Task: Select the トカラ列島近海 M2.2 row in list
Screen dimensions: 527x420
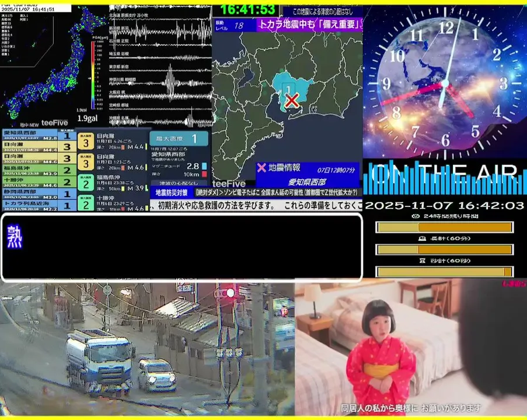Action: (x=39, y=205)
